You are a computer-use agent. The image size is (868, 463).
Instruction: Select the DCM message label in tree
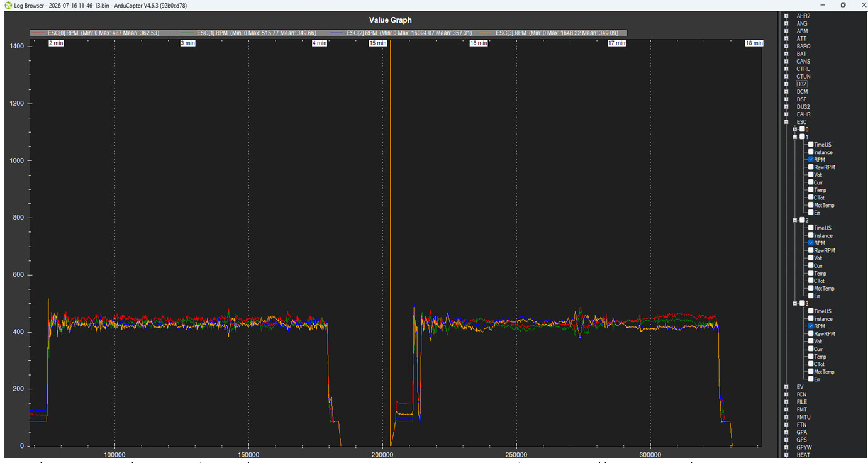(802, 91)
